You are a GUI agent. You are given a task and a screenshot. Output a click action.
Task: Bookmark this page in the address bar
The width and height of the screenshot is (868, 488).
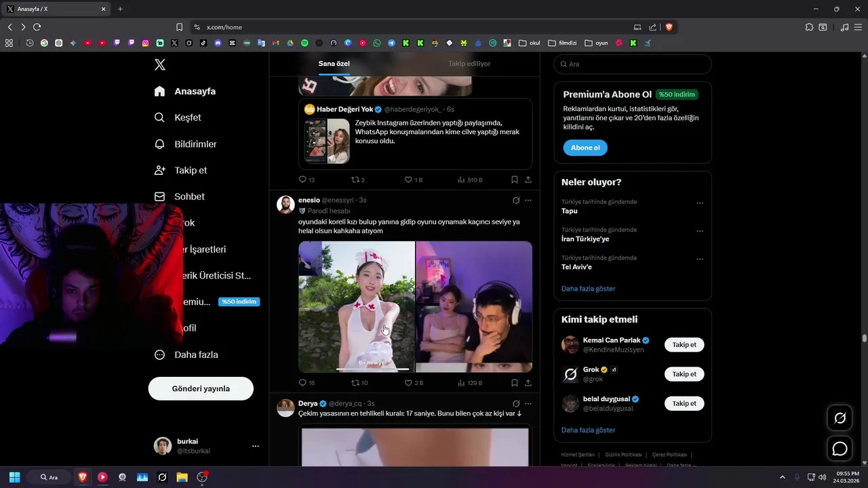(179, 27)
